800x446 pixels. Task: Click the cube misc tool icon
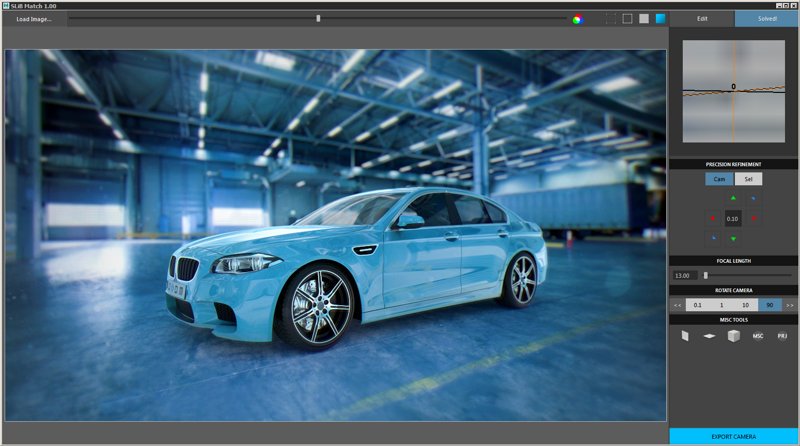(x=734, y=336)
